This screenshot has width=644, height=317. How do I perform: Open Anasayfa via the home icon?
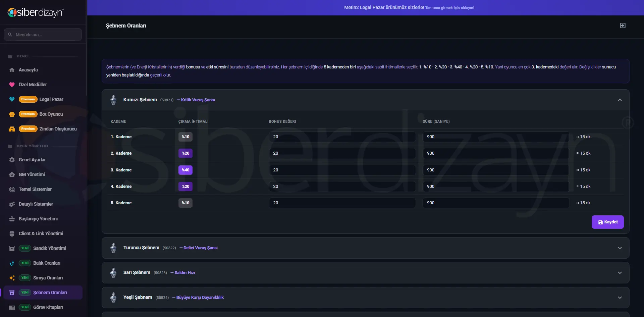point(12,70)
